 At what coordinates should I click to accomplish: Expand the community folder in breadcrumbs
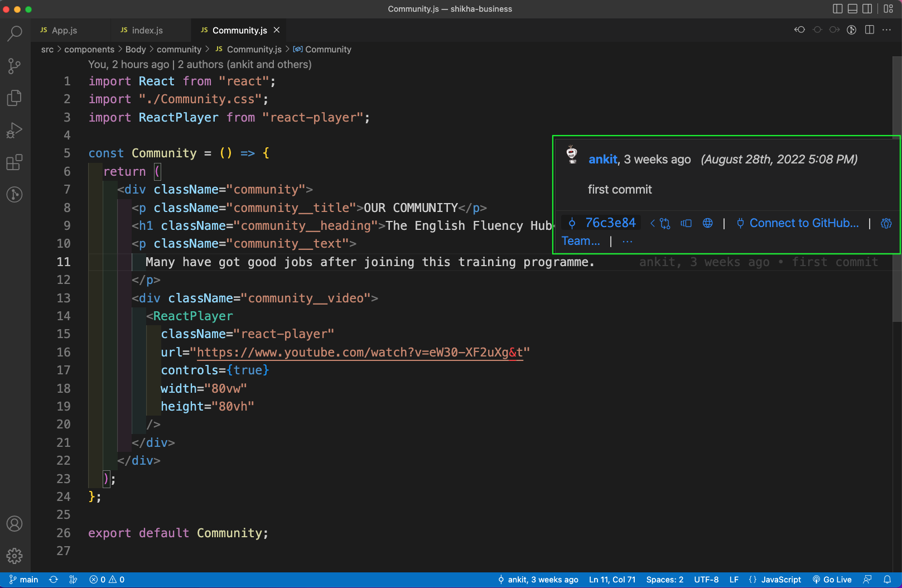tap(179, 49)
